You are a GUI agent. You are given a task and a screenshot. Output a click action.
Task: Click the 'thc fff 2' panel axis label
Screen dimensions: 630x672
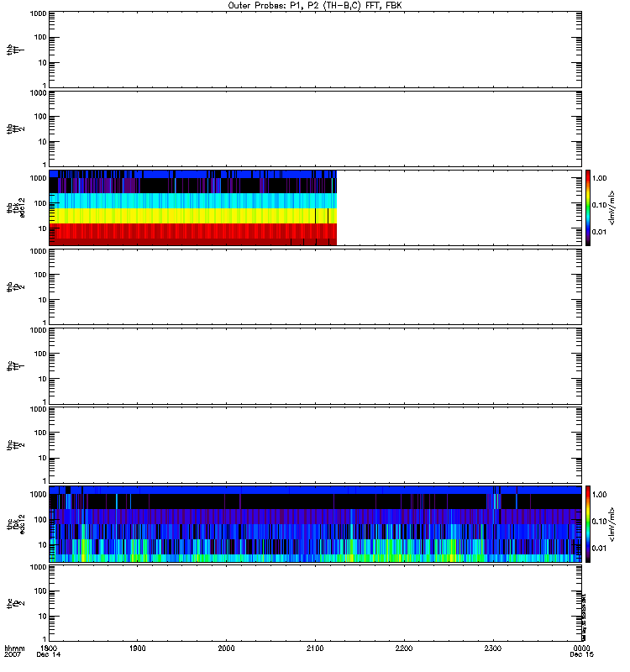tap(15, 445)
